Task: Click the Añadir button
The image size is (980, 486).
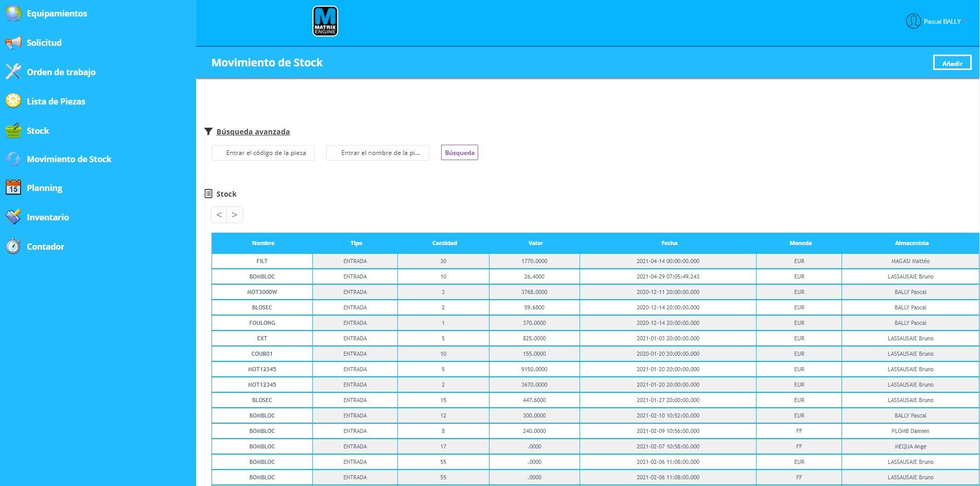Action: pyautogui.click(x=952, y=62)
